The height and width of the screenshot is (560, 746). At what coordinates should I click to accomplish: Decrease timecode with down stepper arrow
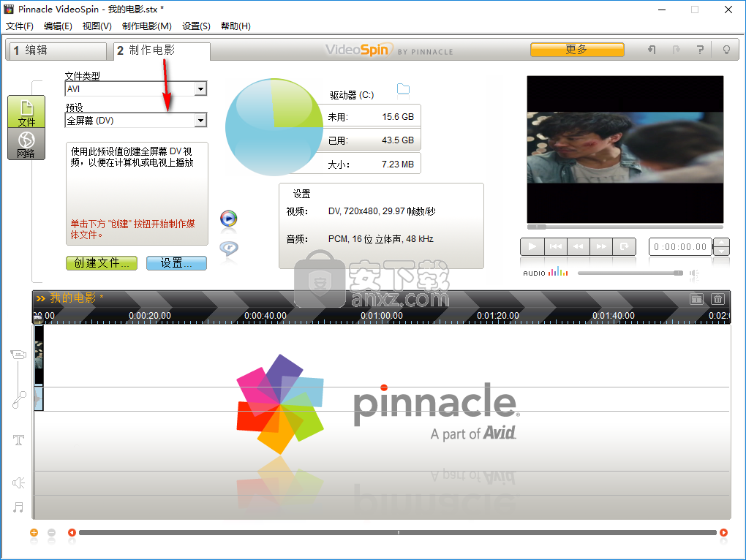[x=721, y=251]
